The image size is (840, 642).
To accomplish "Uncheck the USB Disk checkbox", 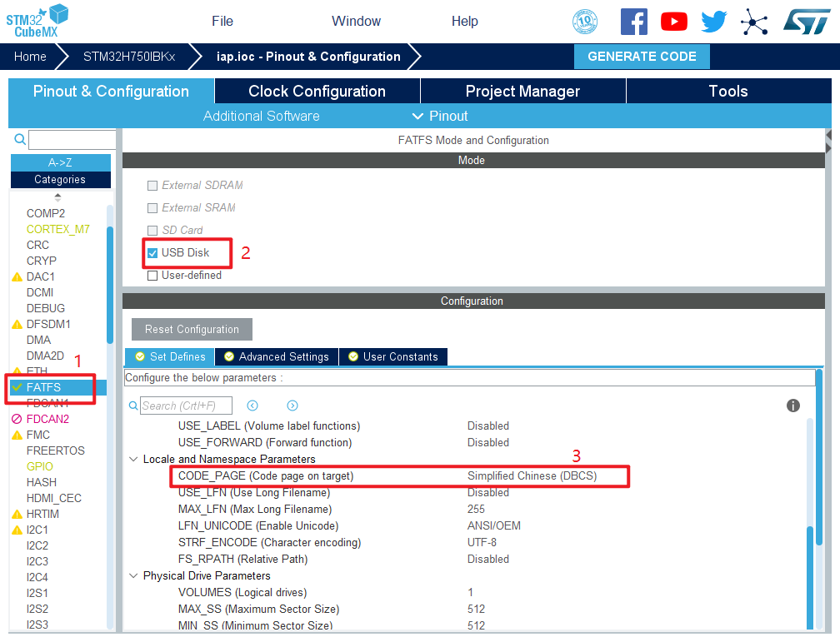I will pos(152,253).
